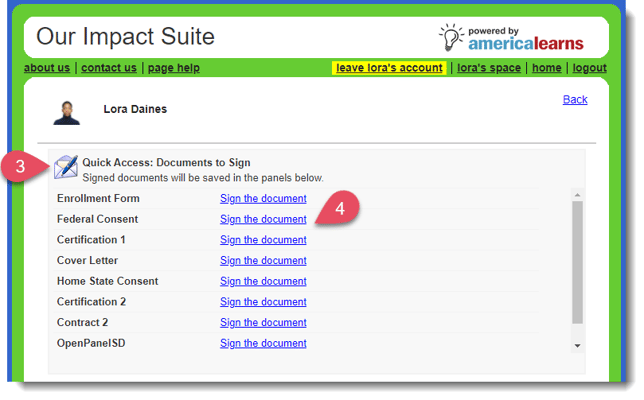The width and height of the screenshot is (644, 400).
Task: Click the Back link
Action: pos(575,100)
